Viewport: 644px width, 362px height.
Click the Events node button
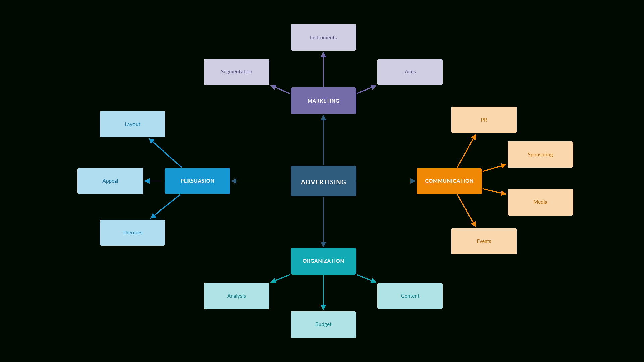pos(484,241)
